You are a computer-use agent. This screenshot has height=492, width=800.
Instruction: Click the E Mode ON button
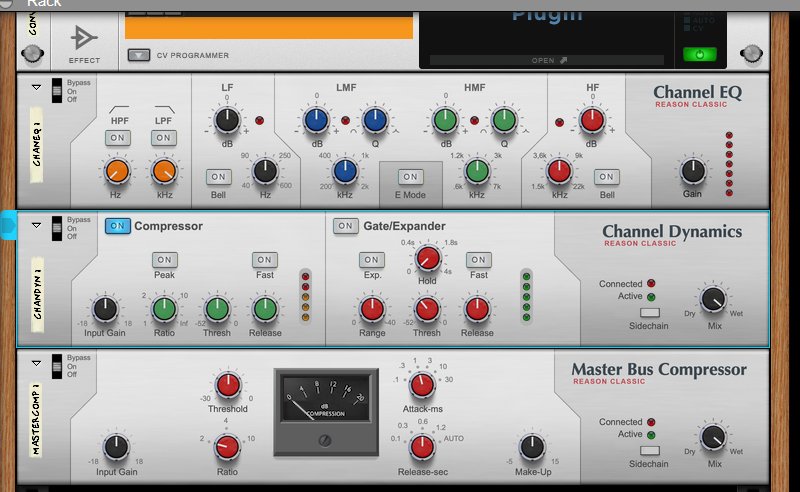point(409,177)
